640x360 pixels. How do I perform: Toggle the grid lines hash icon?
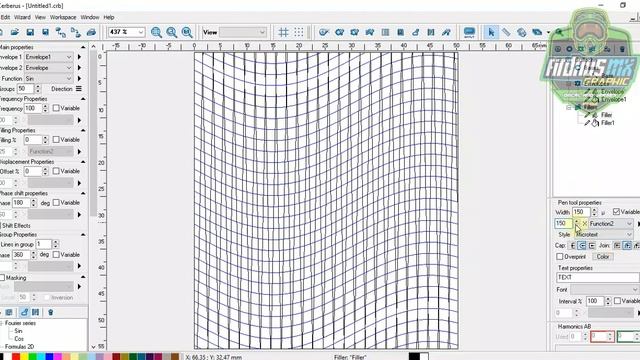coord(283,32)
